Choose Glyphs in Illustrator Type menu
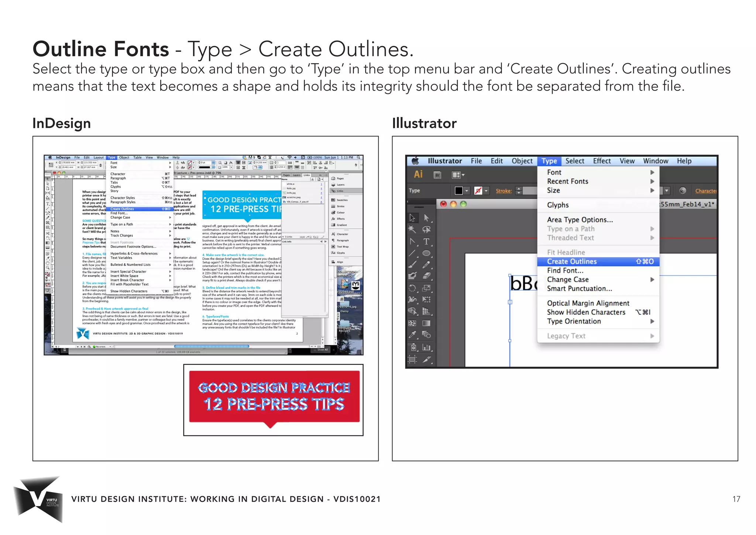This screenshot has width=756, height=535. (598, 205)
